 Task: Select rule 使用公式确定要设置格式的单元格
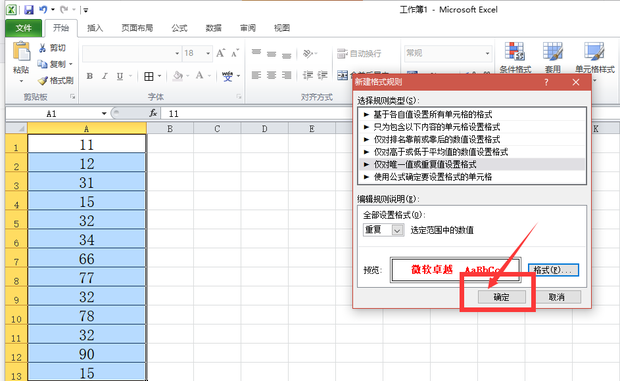click(x=472, y=177)
